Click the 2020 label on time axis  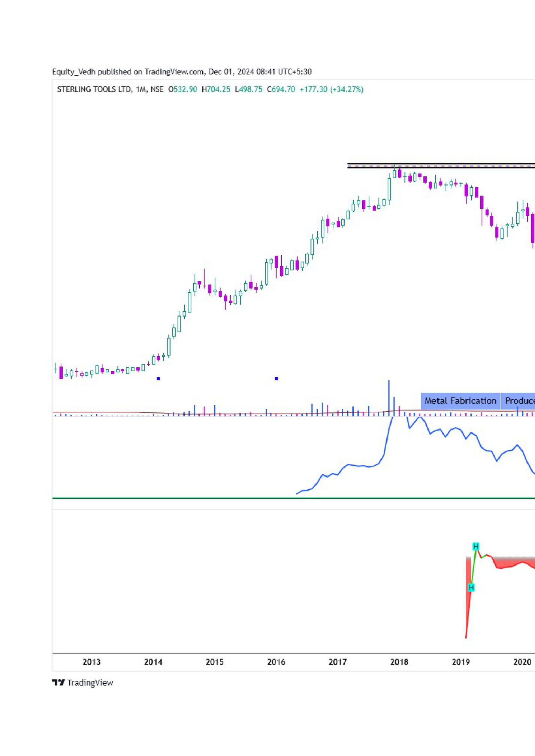click(x=522, y=662)
